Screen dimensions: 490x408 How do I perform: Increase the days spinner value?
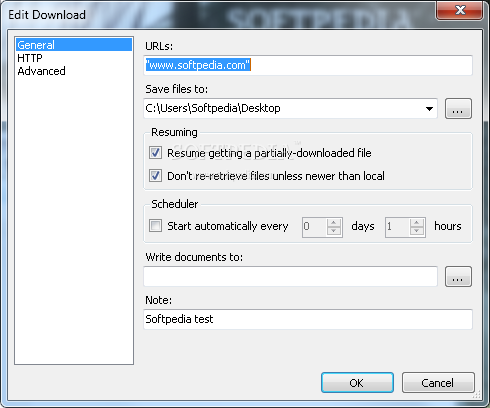[x=334, y=223]
